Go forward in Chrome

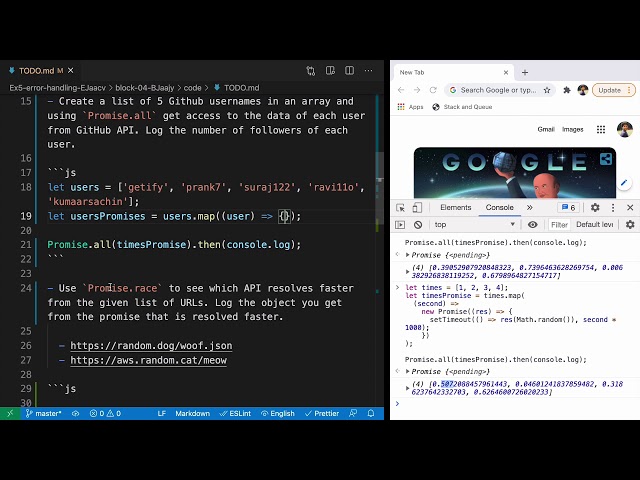(417, 90)
